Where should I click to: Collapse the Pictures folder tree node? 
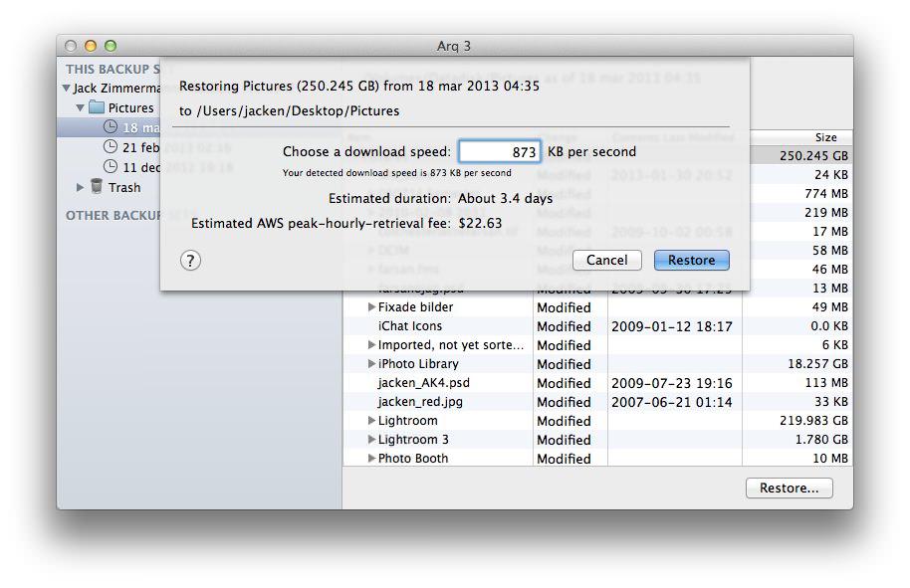click(x=81, y=107)
